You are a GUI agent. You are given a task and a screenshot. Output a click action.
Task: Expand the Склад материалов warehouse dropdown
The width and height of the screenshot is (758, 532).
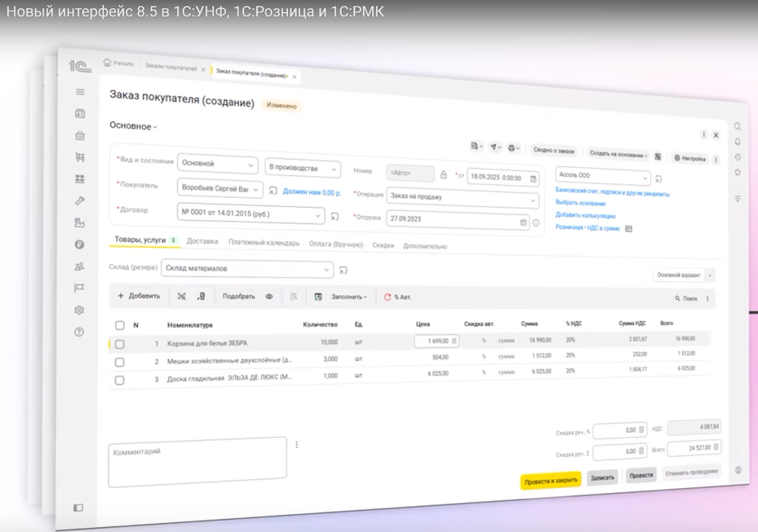(327, 269)
